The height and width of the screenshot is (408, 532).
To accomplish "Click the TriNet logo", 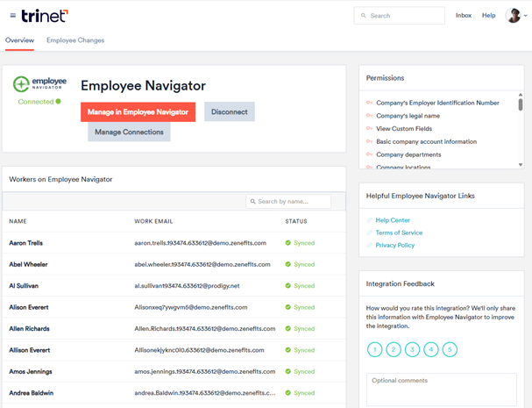I will tap(45, 16).
